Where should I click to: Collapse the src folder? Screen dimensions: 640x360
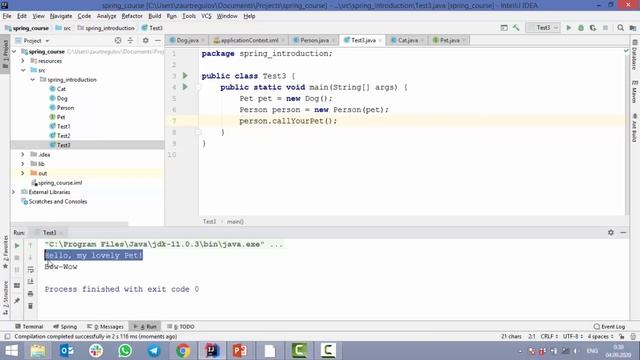click(23, 70)
